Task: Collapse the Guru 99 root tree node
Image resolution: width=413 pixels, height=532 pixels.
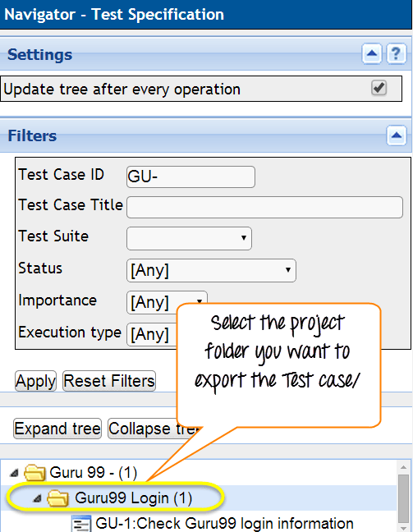Action: 14,473
